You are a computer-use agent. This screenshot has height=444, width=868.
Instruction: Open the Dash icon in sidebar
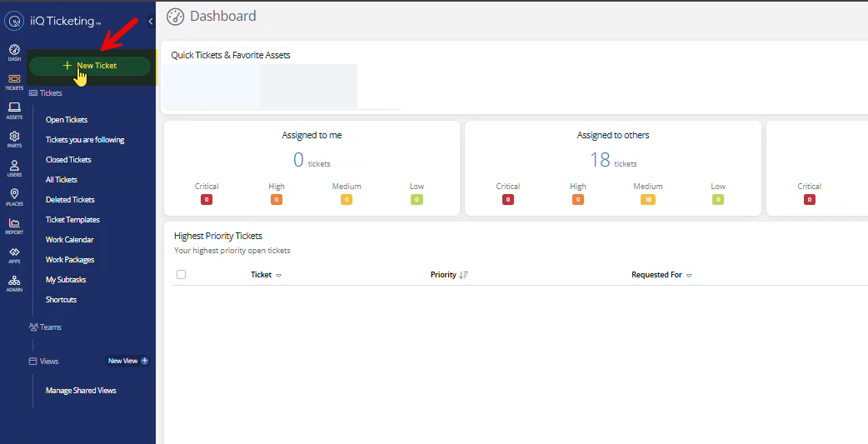pos(14,52)
